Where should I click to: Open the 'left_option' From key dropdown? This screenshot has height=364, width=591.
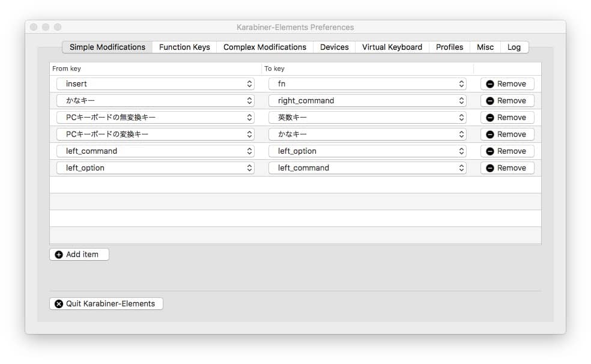tap(156, 168)
